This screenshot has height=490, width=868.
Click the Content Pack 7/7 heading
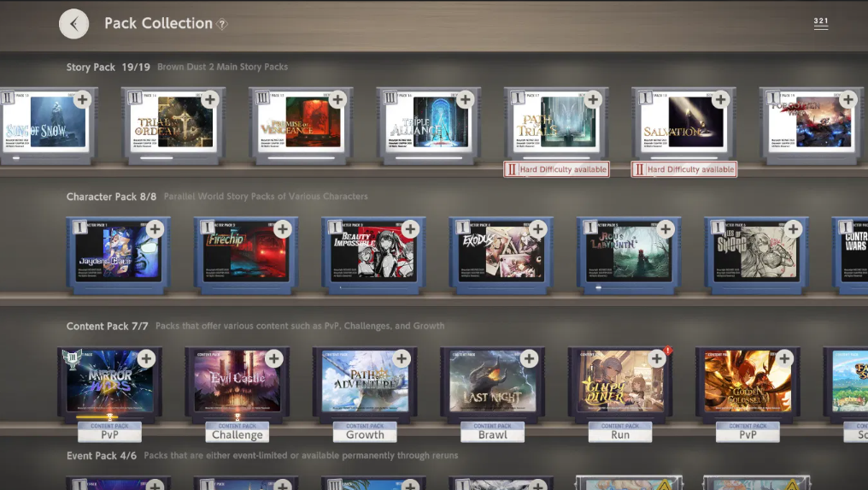tap(108, 326)
